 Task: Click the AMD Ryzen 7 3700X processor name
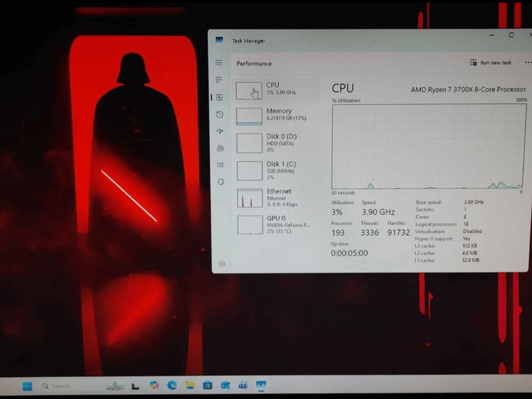468,90
